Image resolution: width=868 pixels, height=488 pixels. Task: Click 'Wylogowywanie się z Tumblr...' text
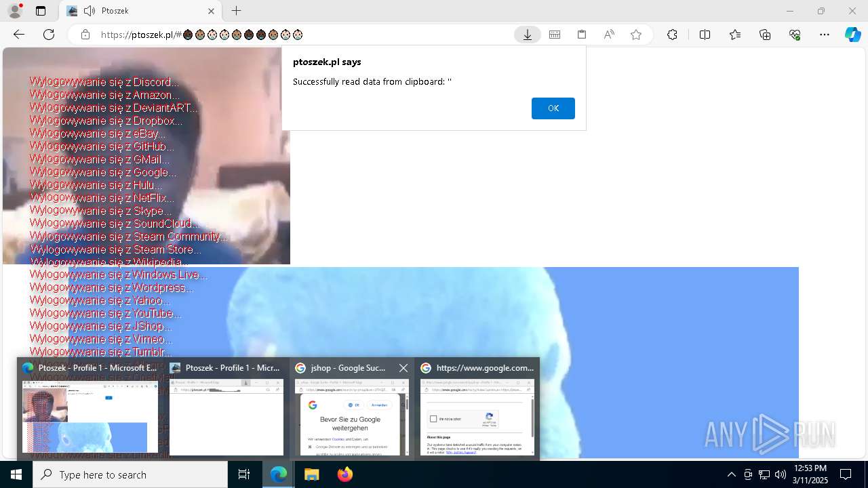100,352
